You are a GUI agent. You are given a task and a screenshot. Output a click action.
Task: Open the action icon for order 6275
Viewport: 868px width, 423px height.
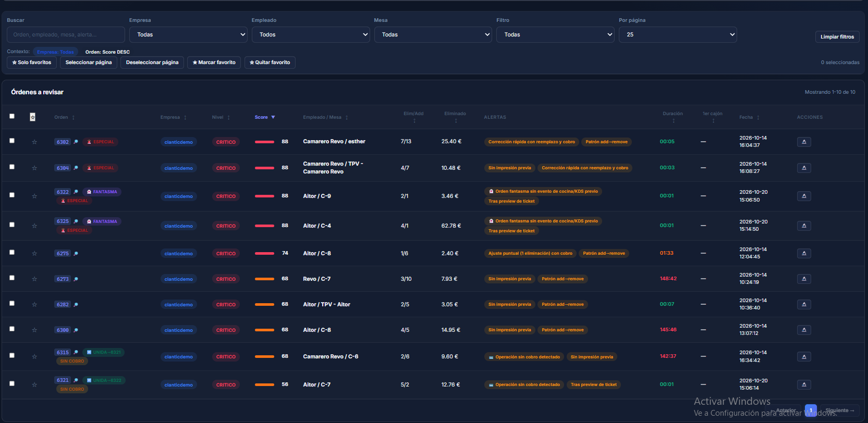(x=804, y=253)
